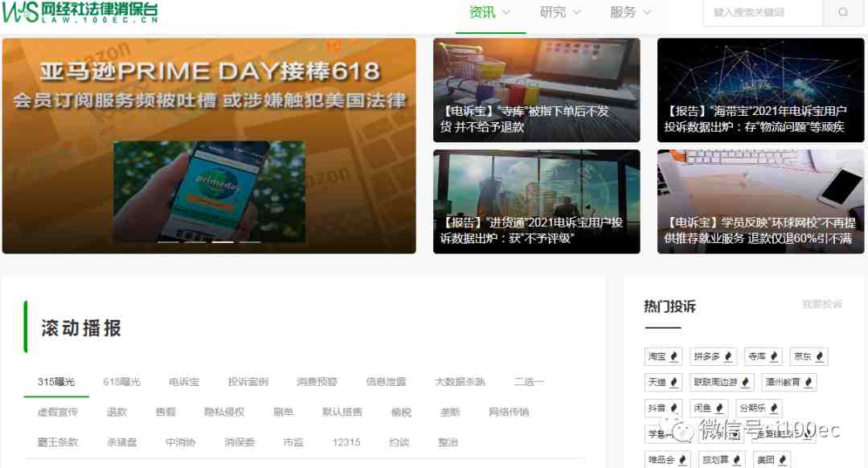Choose the 偷税 topic
The height and width of the screenshot is (468, 868).
401,412
